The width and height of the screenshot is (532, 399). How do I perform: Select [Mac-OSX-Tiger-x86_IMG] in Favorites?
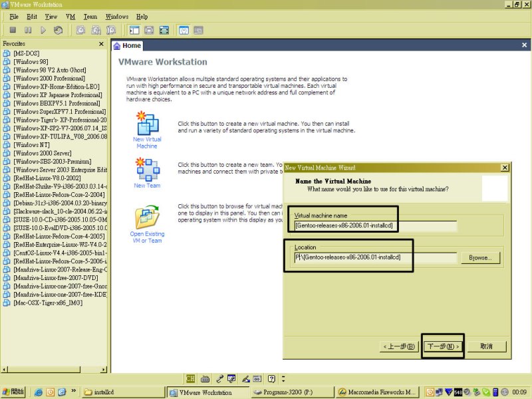click(48, 303)
